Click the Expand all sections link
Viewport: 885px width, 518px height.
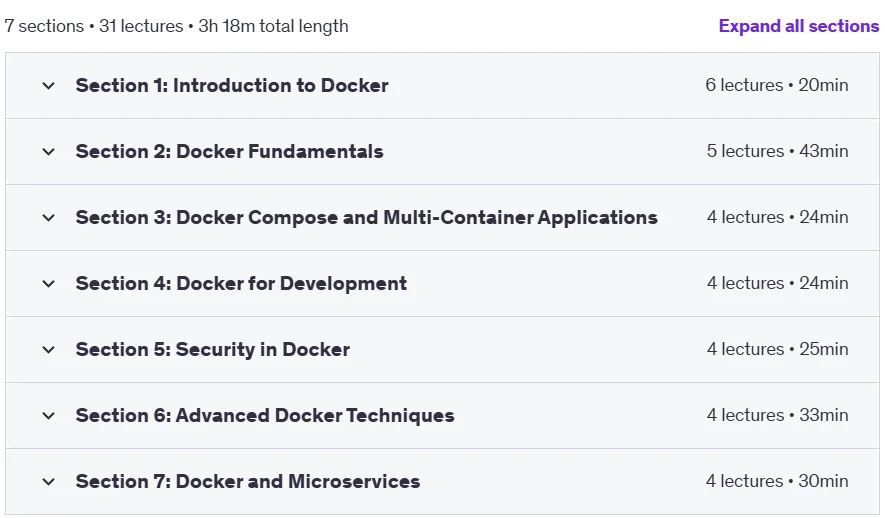pos(799,26)
